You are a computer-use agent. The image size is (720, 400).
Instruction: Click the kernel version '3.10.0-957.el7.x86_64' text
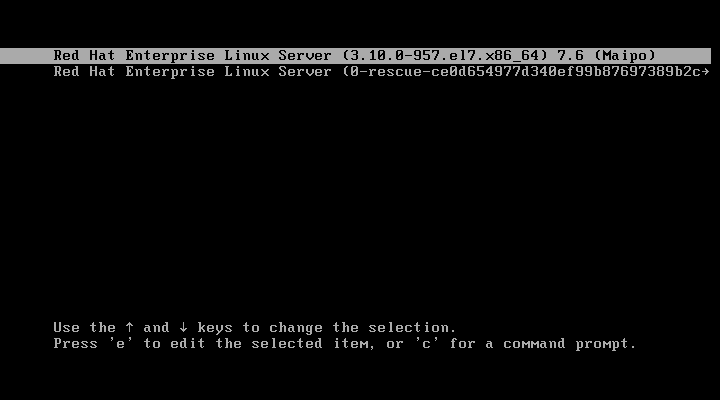coord(444,56)
